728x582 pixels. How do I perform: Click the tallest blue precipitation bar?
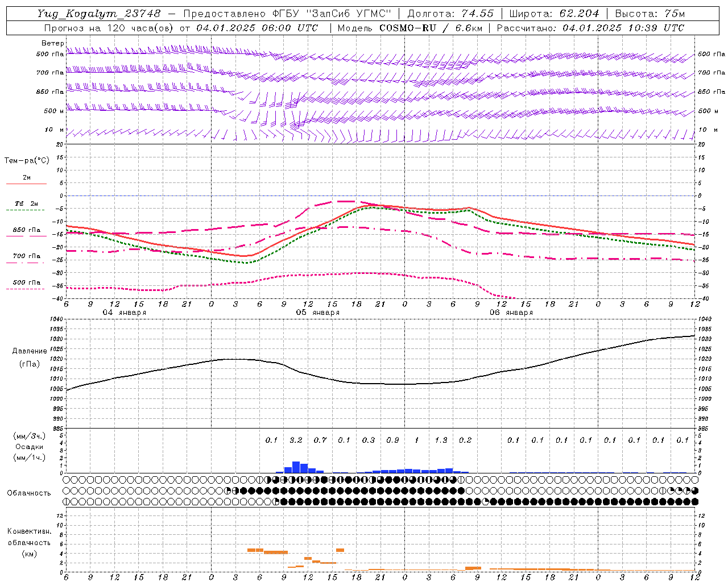click(x=296, y=467)
